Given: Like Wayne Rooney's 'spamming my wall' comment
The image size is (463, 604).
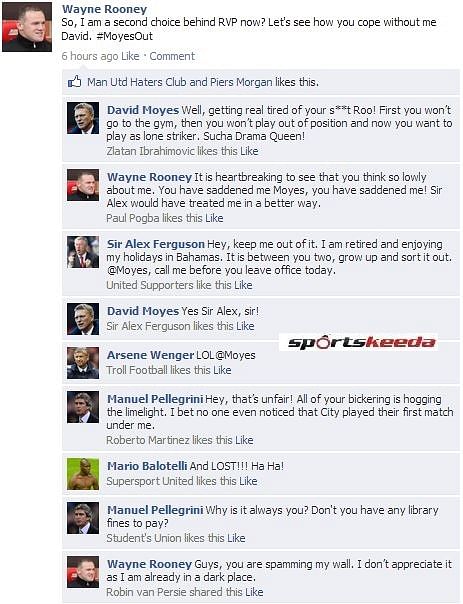Looking at the screenshot, I should coord(254,592).
